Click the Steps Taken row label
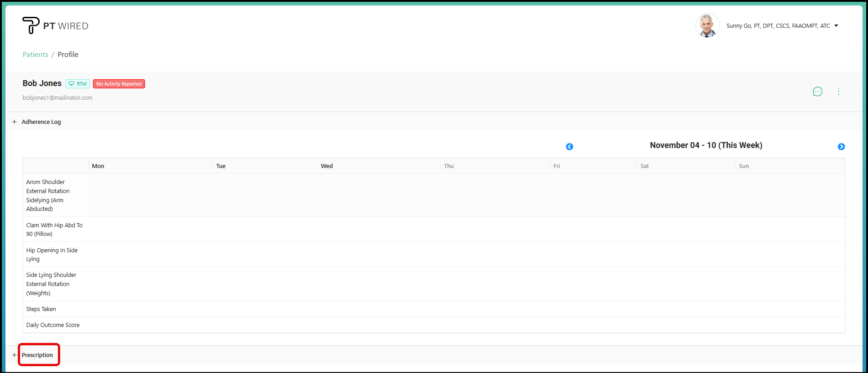This screenshot has height=373, width=868. click(x=41, y=309)
